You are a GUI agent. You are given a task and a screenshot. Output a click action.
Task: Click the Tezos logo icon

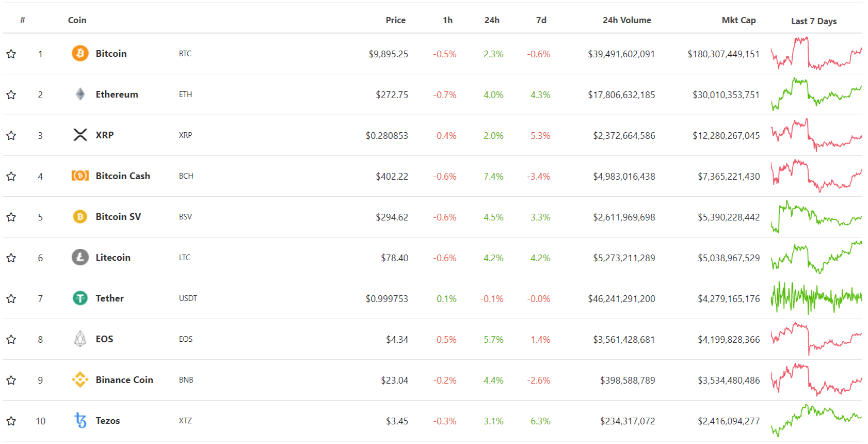click(x=80, y=420)
